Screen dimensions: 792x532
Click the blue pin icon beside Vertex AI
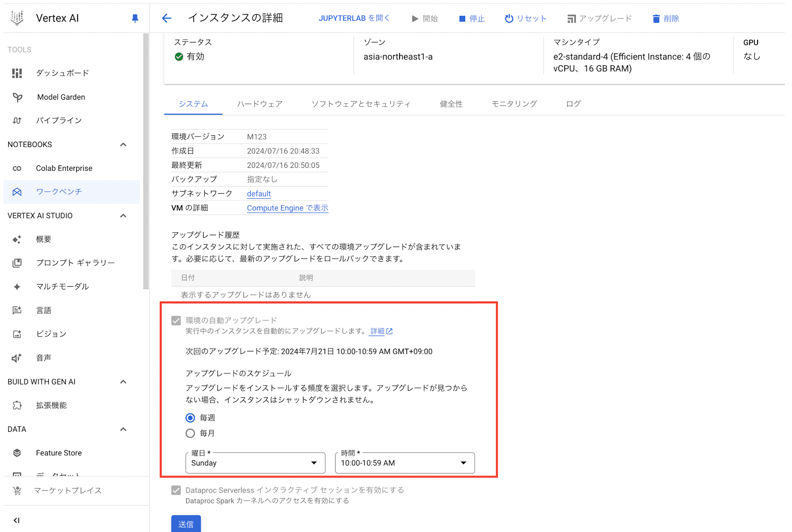135,18
